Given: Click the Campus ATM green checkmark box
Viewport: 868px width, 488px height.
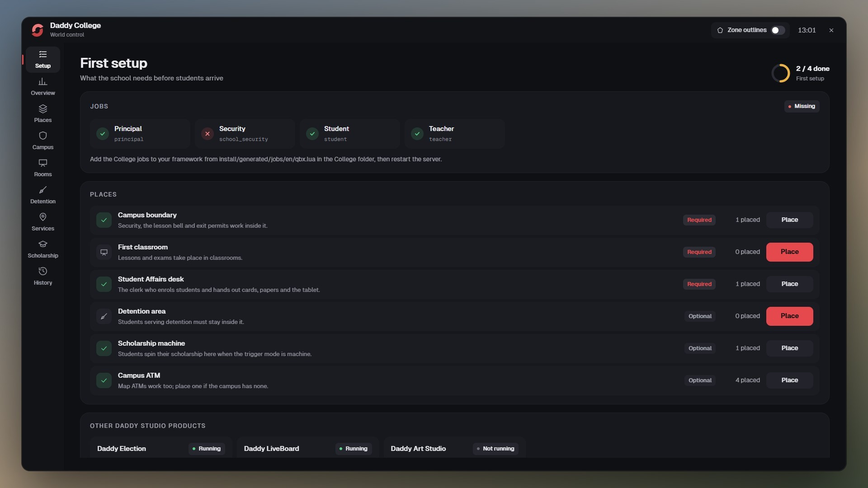Looking at the screenshot, I should click(x=104, y=380).
